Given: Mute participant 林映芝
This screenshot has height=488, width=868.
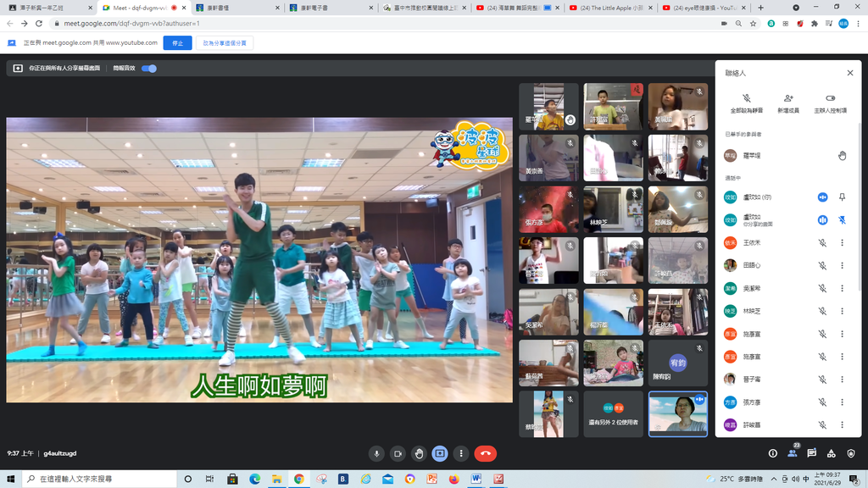Looking at the screenshot, I should point(822,311).
